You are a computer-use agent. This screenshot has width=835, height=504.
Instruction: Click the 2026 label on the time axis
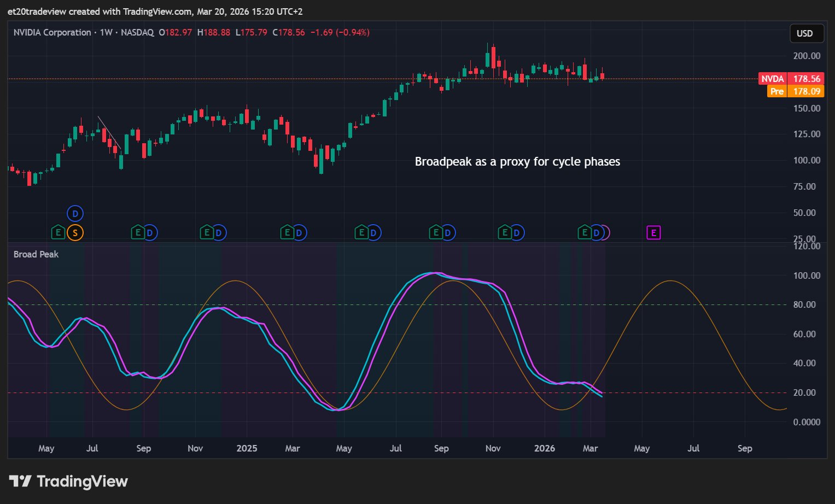[545, 448]
